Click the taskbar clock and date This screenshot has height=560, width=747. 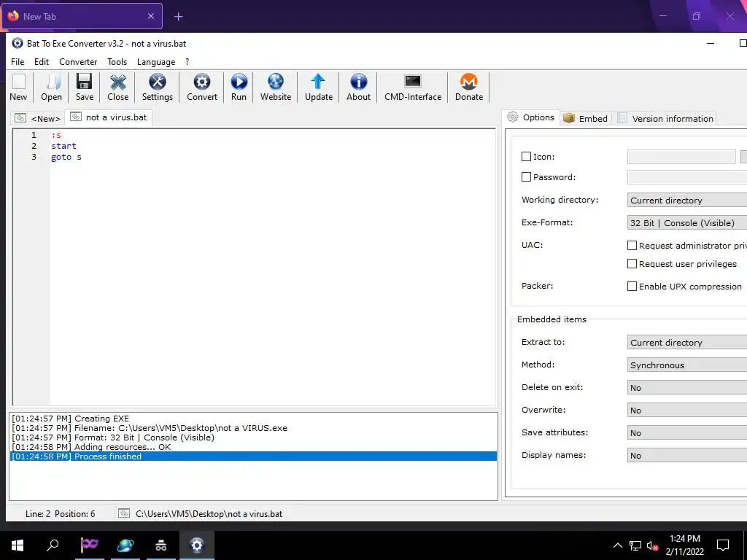684,545
